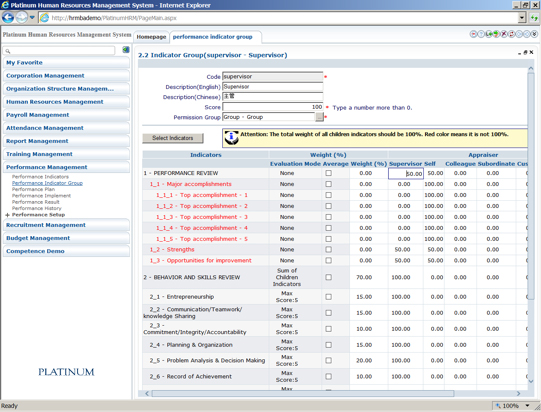
Task: Toggle Average checkbox for BEHAVIOR AND SKILLS REVIEW
Action: click(328, 277)
